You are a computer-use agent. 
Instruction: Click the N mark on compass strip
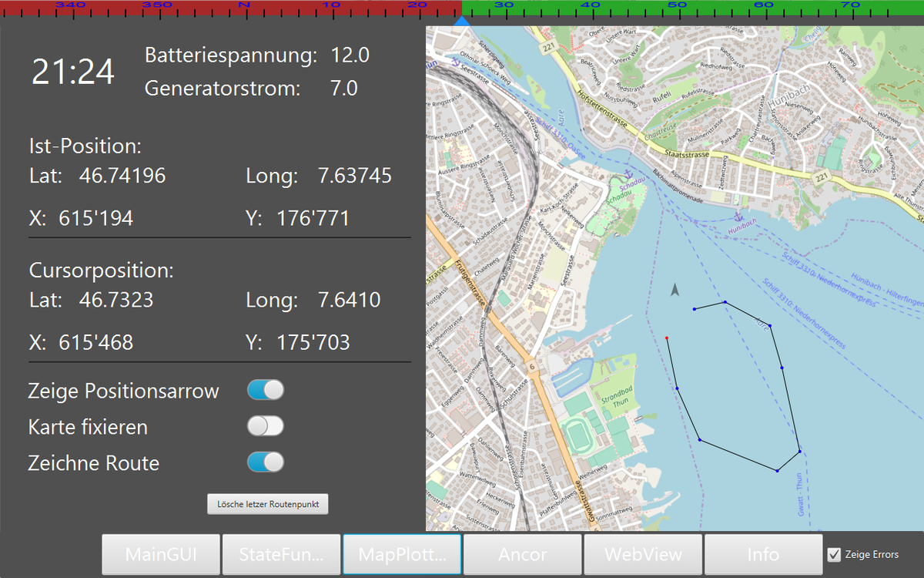pos(244,5)
